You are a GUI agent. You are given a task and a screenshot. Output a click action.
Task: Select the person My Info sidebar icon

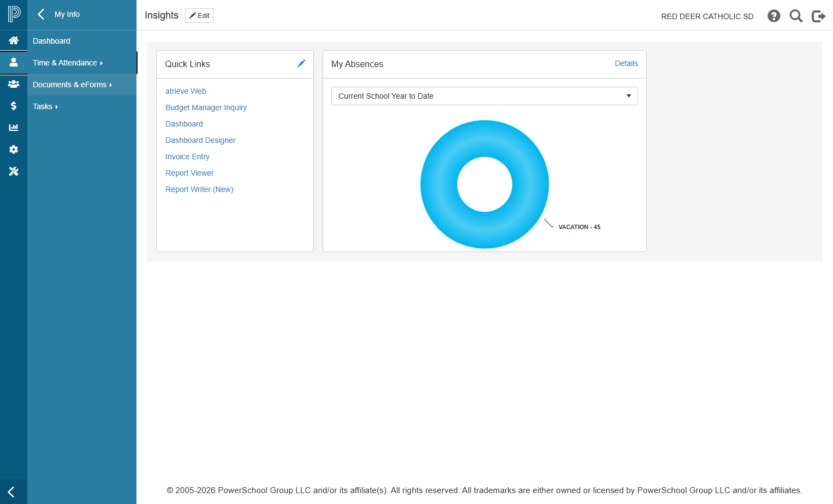14,62
